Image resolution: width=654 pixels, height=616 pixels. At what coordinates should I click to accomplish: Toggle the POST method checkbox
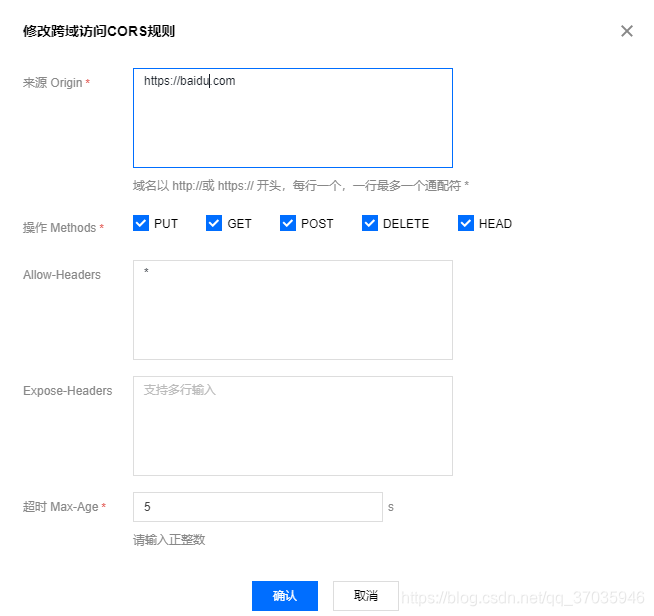click(x=288, y=223)
